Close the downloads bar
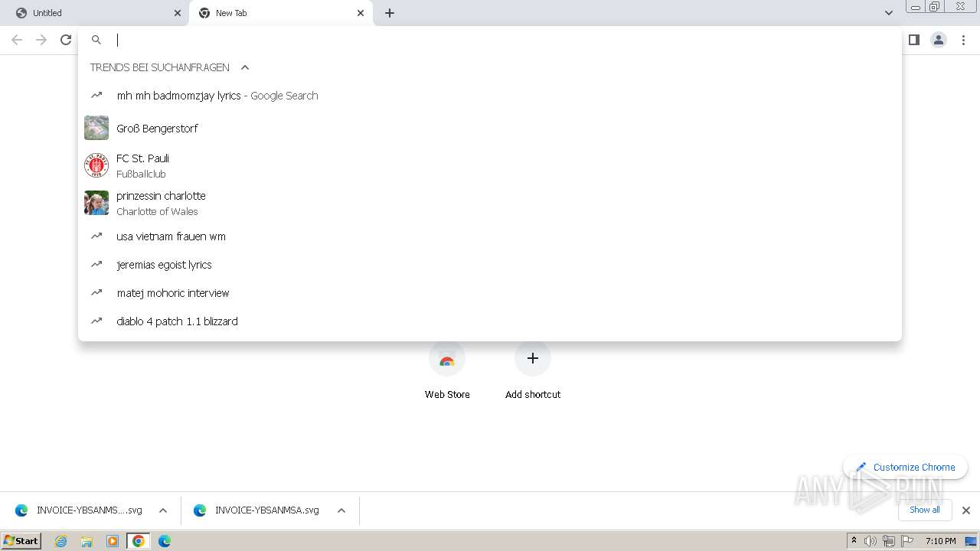The width and height of the screenshot is (980, 551). pos(966,510)
